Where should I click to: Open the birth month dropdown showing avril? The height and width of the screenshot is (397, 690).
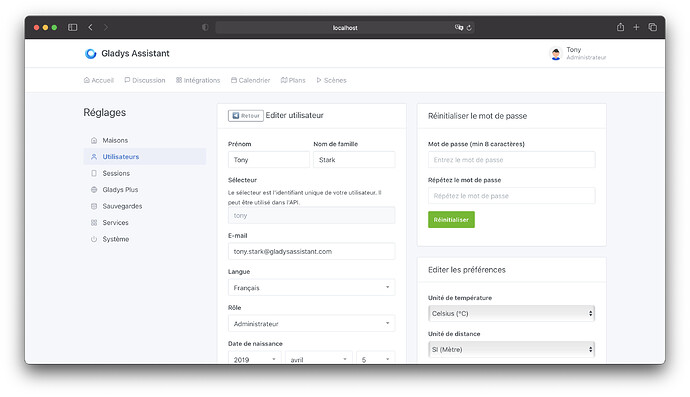(319, 358)
